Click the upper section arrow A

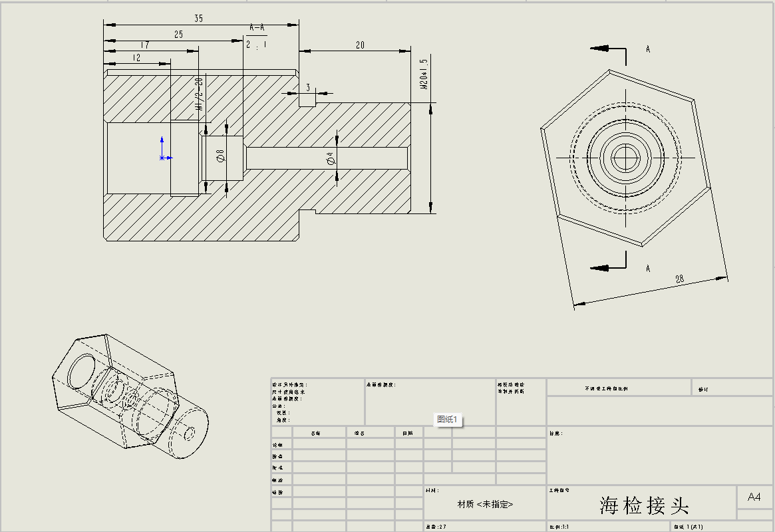607,49
